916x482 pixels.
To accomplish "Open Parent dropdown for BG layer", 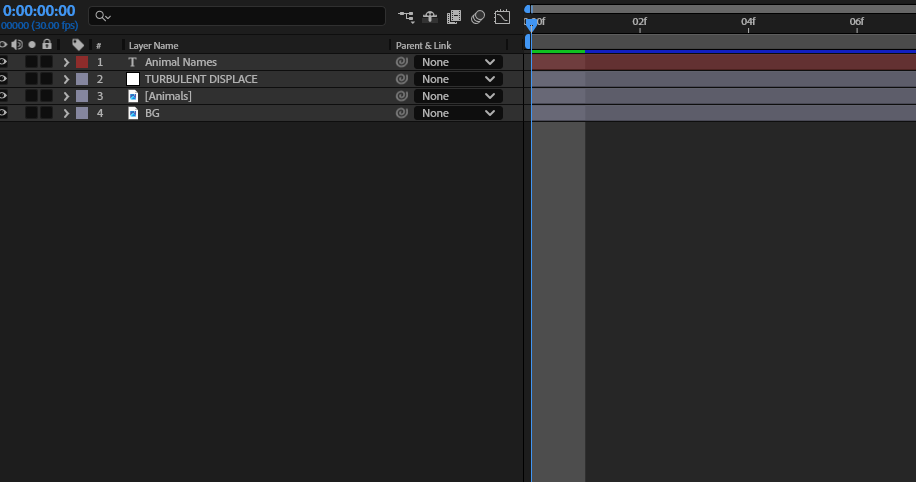I will click(x=459, y=113).
